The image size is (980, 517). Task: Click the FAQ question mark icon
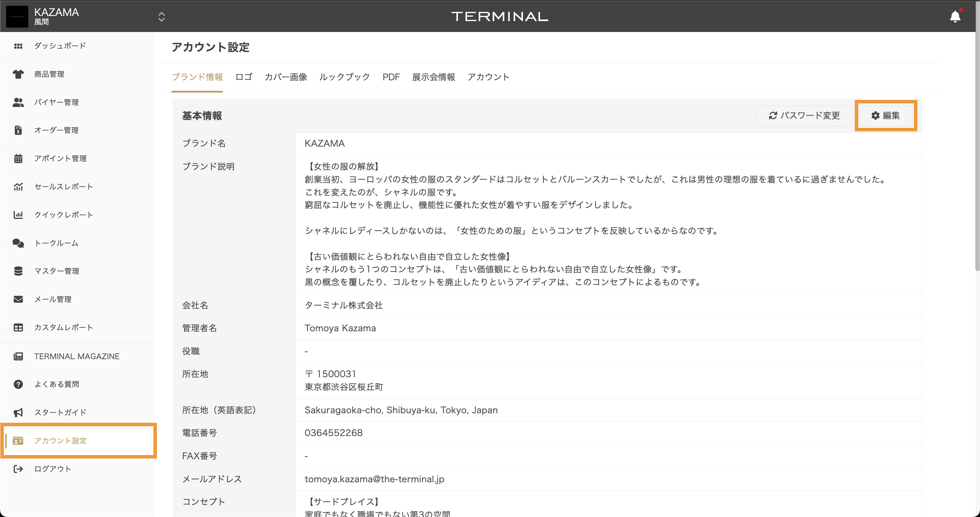(x=18, y=384)
